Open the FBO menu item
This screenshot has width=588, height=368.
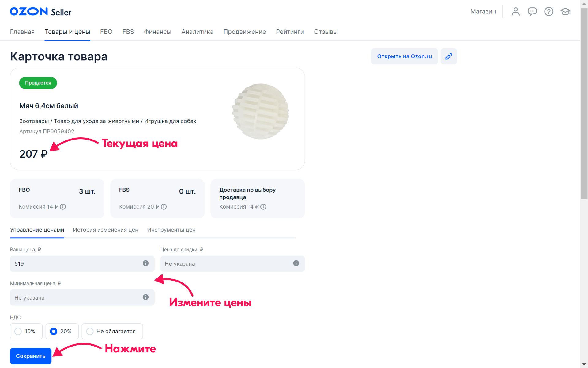click(106, 32)
